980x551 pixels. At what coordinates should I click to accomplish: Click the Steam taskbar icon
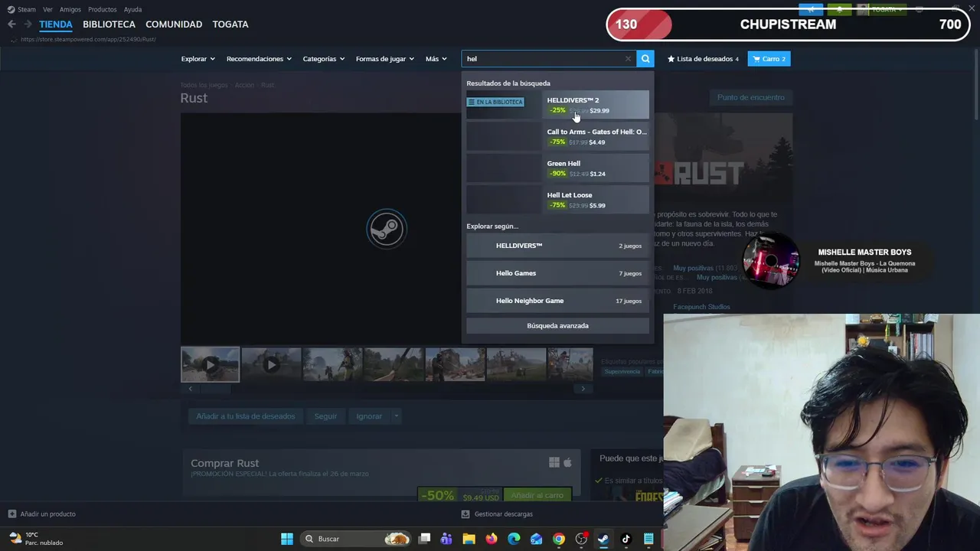603,539
